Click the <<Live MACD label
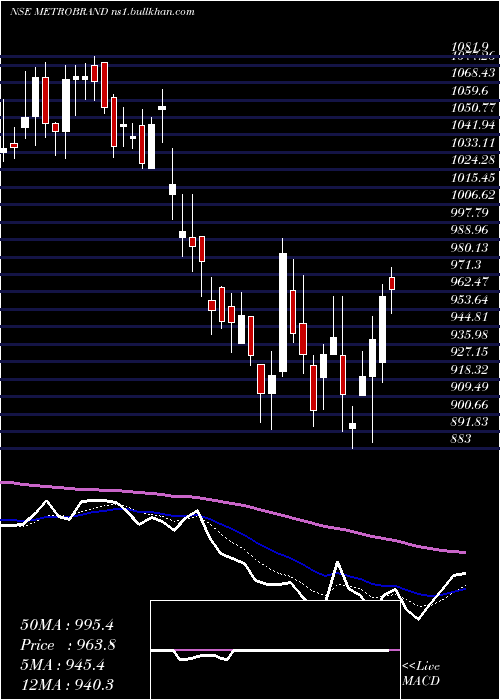 tap(421, 674)
